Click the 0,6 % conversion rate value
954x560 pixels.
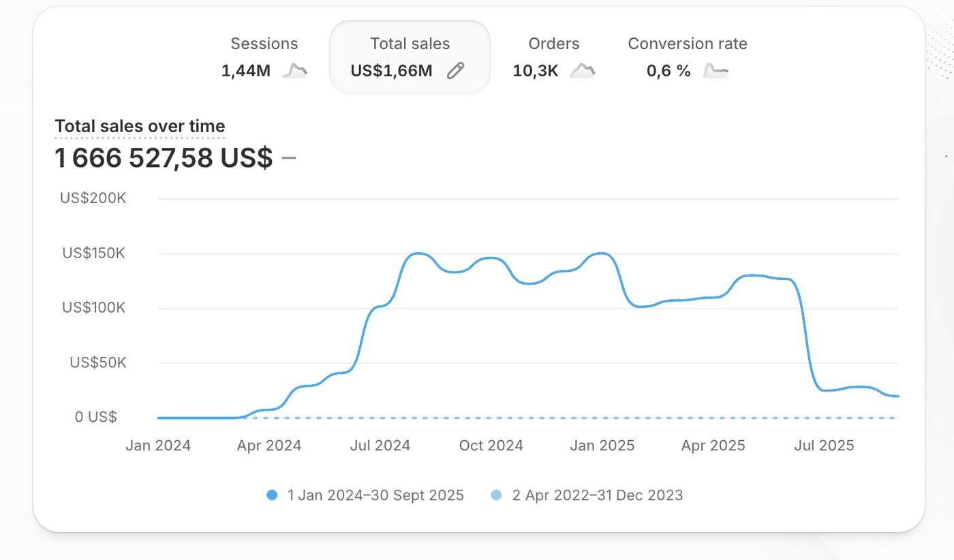pos(668,71)
